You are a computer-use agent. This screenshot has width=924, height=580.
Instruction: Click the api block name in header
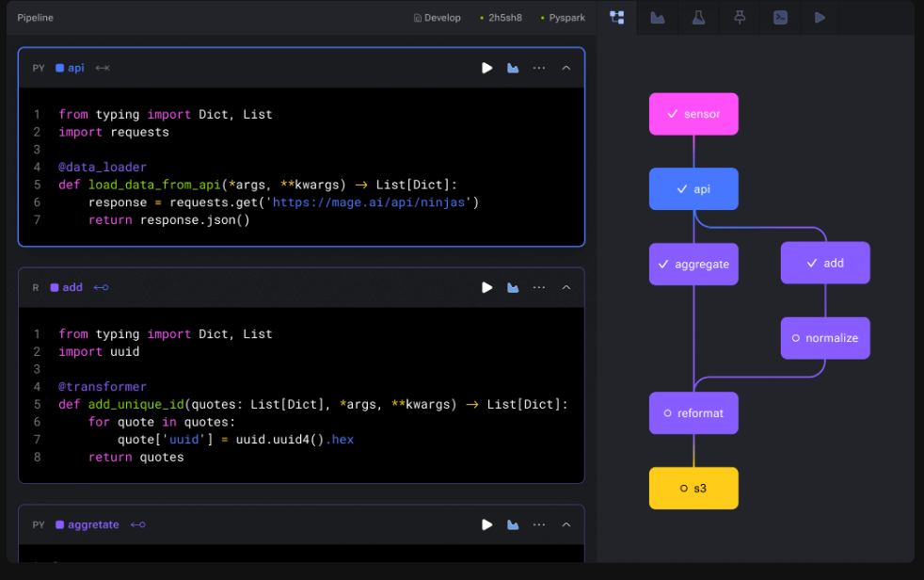(x=76, y=68)
